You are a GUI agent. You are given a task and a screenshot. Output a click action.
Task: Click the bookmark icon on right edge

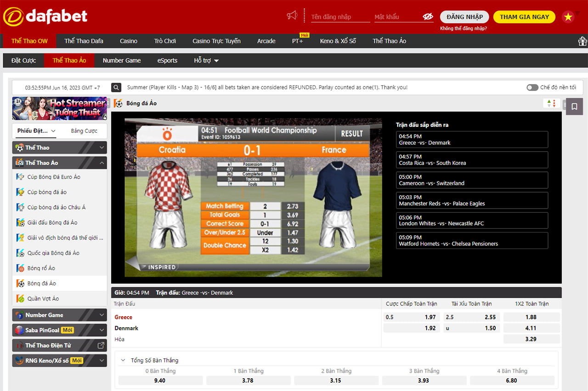coord(574,107)
